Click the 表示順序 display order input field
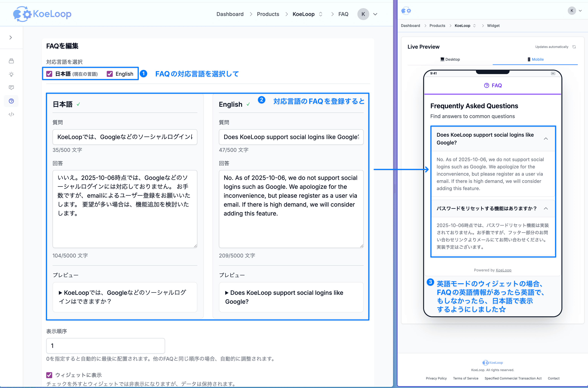The height and width of the screenshot is (388, 588). click(x=105, y=345)
